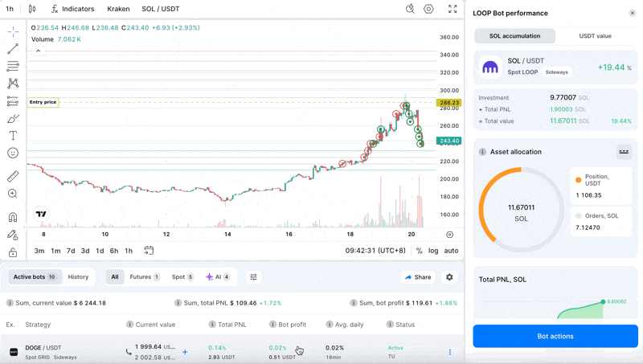Viewport: 643px width, 364px height.
Task: Switch to USDT value tab
Action: pos(595,36)
